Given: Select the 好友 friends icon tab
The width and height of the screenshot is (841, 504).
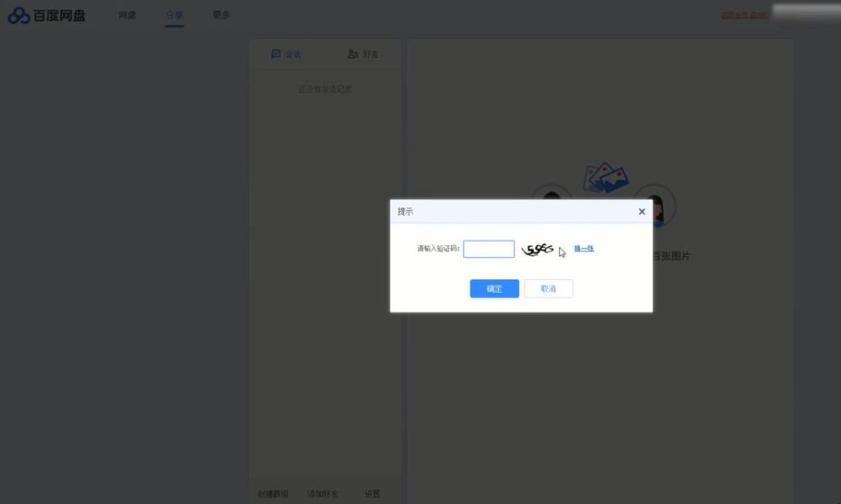Looking at the screenshot, I should 352,54.
